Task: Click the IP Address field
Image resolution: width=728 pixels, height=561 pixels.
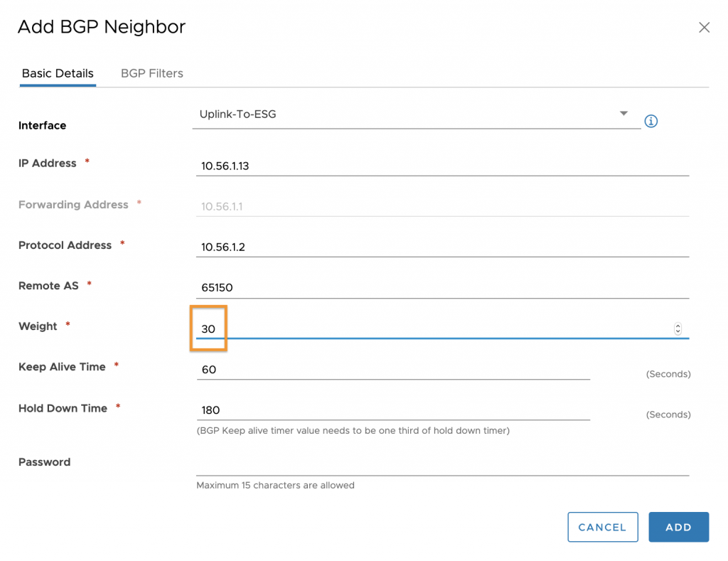Action: (x=442, y=166)
